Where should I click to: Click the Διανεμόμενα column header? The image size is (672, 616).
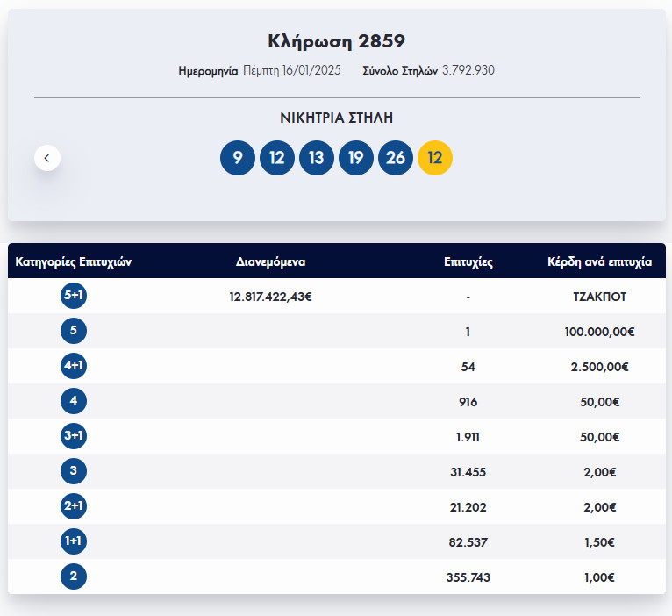270,261
